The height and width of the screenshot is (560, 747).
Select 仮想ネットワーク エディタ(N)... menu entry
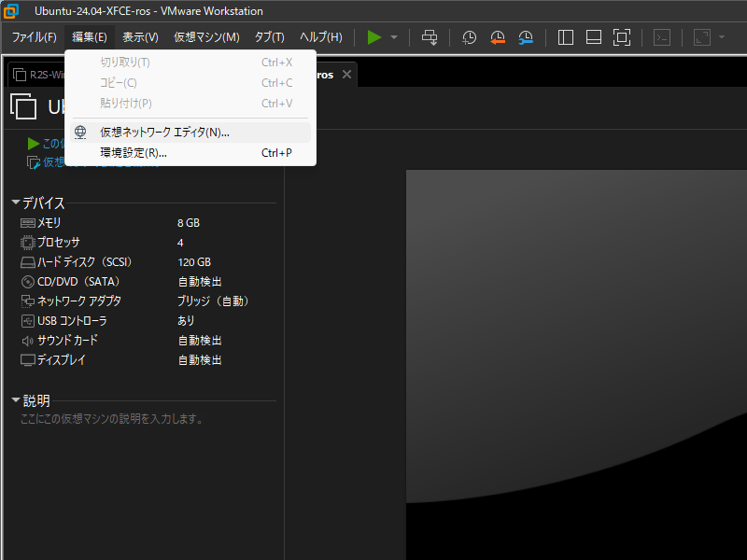pos(190,133)
